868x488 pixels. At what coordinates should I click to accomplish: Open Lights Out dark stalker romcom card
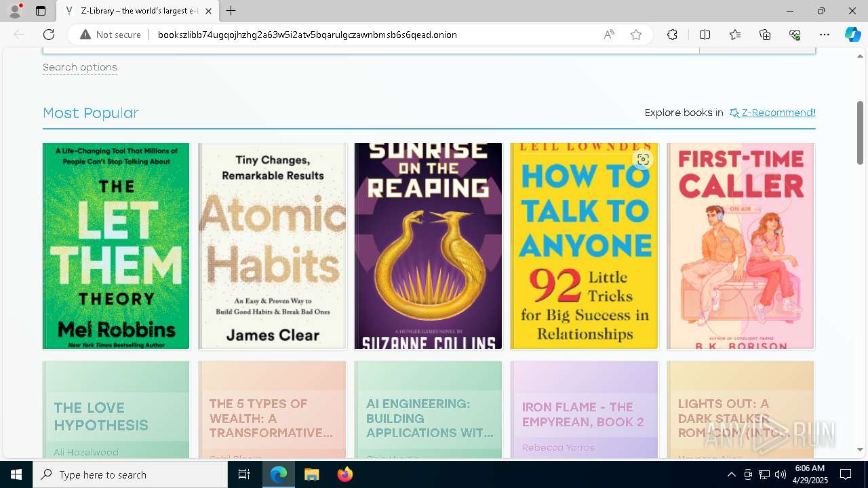pos(741,409)
